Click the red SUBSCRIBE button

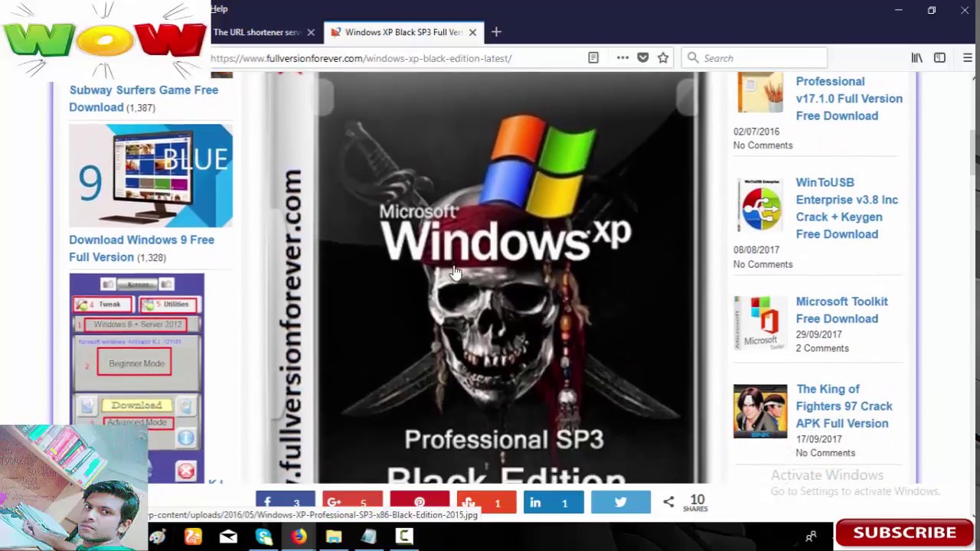(904, 533)
